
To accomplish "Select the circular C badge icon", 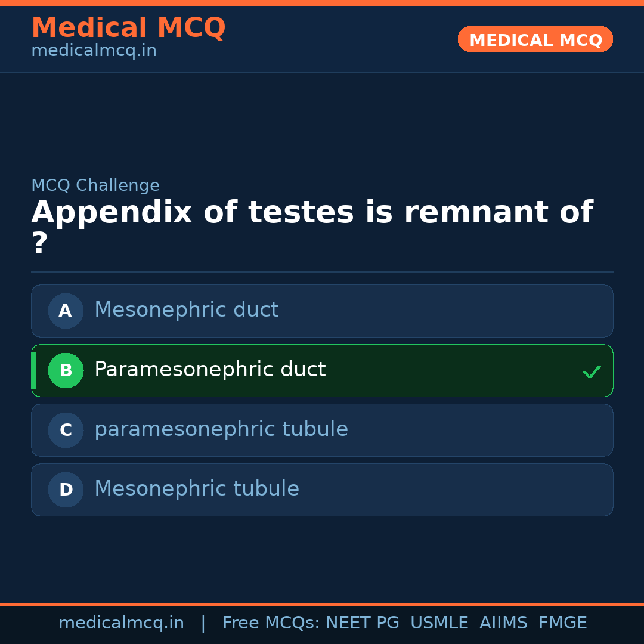I will [66, 430].
